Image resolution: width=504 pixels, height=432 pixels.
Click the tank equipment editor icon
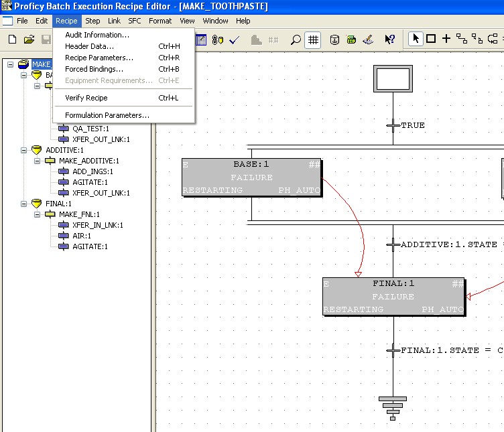pyautogui.click(x=334, y=40)
